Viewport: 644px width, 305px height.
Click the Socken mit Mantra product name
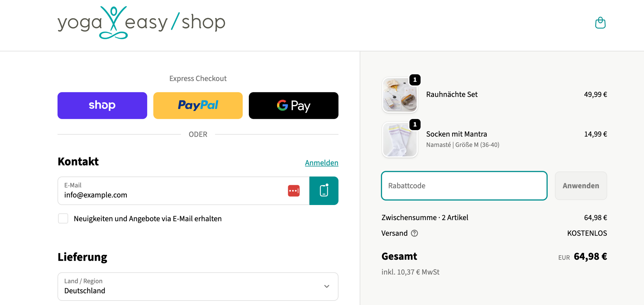(457, 134)
